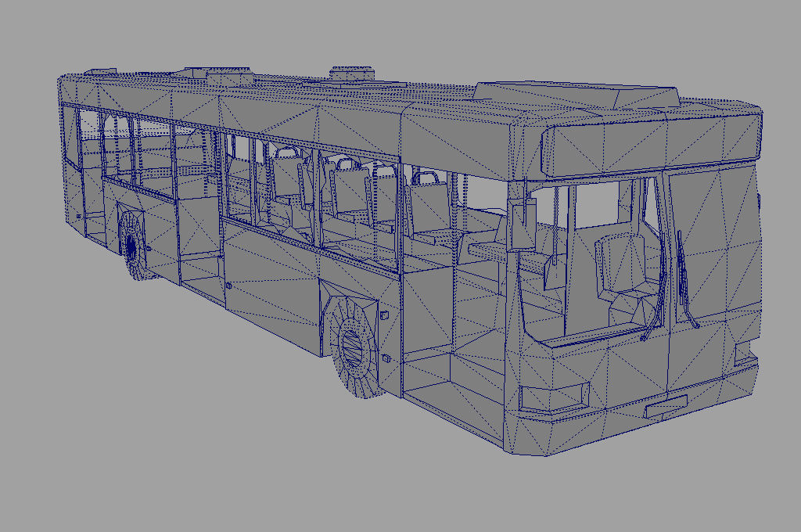
Task: Pick the side mirror by the front door
Action: 522,223
